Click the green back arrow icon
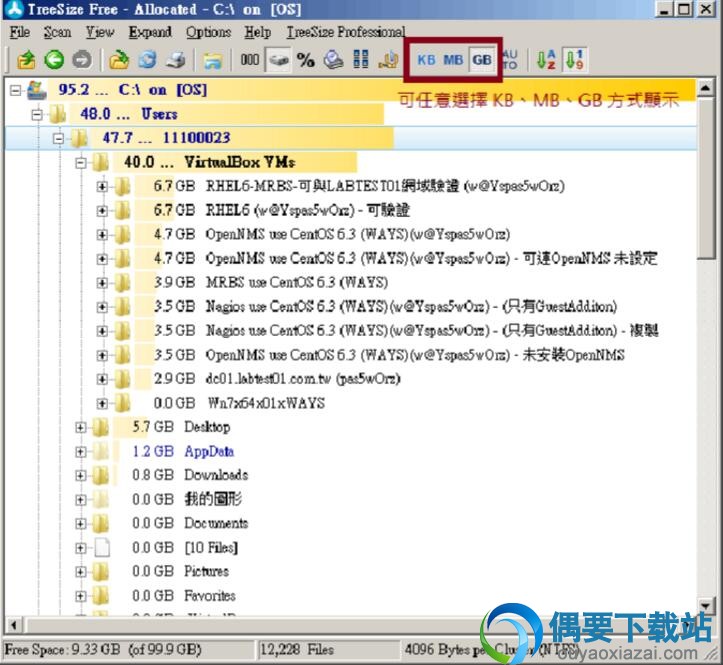The width and height of the screenshot is (723, 665). coord(54,60)
